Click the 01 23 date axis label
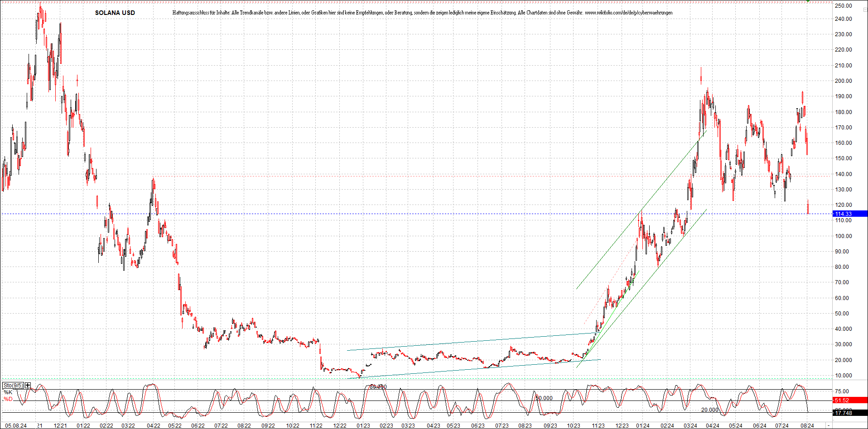 click(x=363, y=426)
